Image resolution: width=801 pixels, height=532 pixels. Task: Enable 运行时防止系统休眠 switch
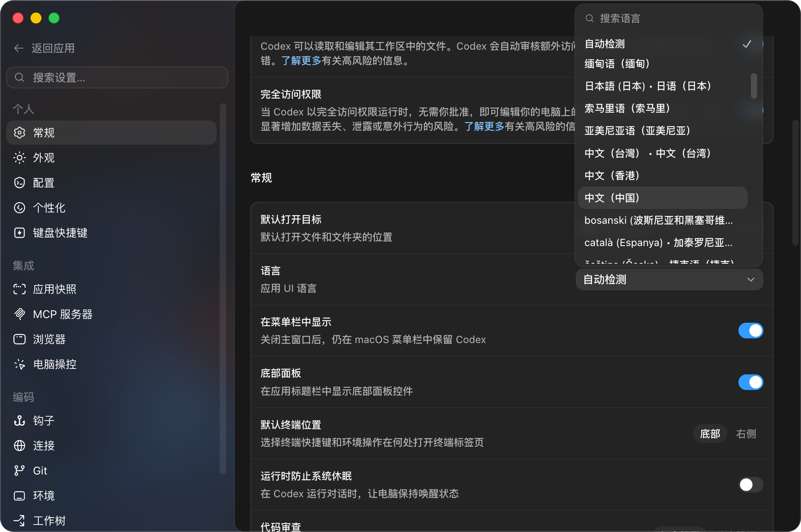coord(751,485)
